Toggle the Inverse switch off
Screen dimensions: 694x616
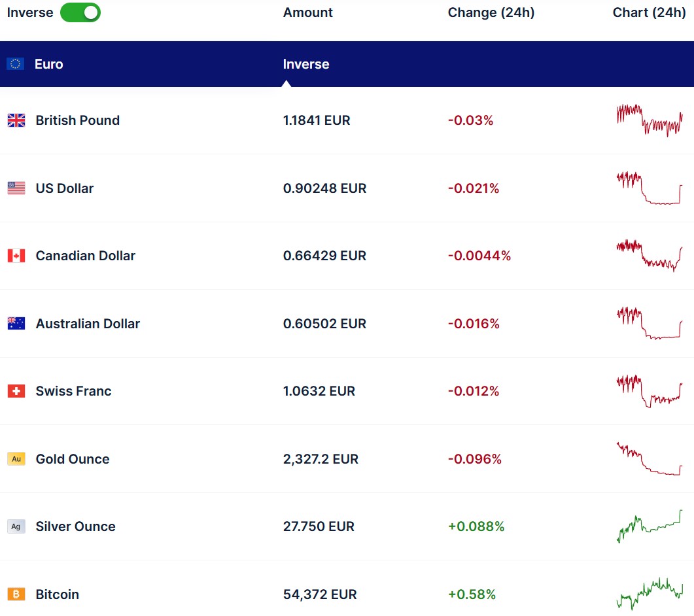tap(80, 12)
